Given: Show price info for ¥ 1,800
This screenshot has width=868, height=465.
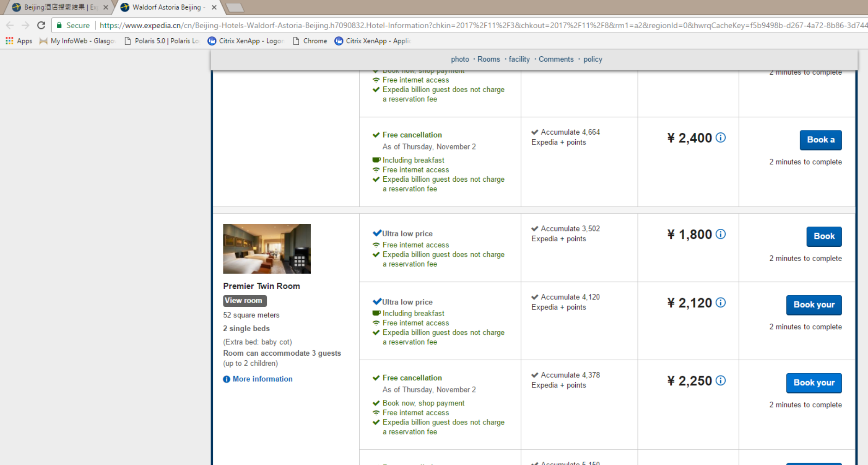Looking at the screenshot, I should 721,234.
